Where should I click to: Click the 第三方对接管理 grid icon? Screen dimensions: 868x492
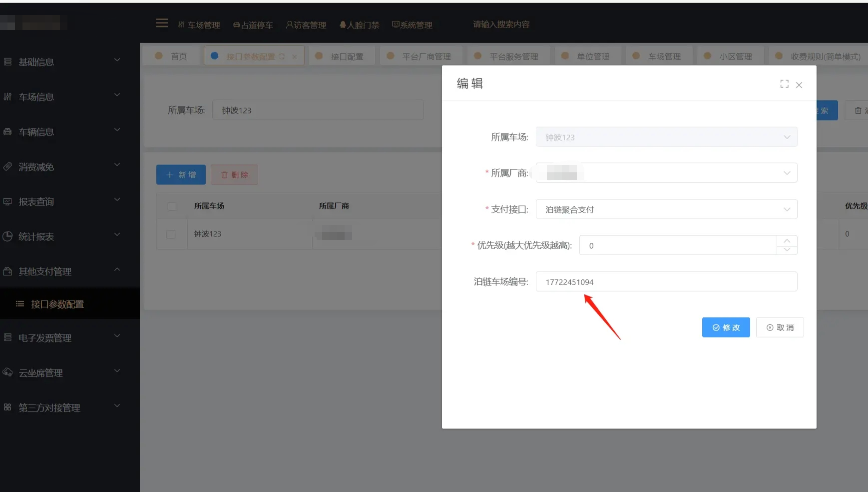7,407
